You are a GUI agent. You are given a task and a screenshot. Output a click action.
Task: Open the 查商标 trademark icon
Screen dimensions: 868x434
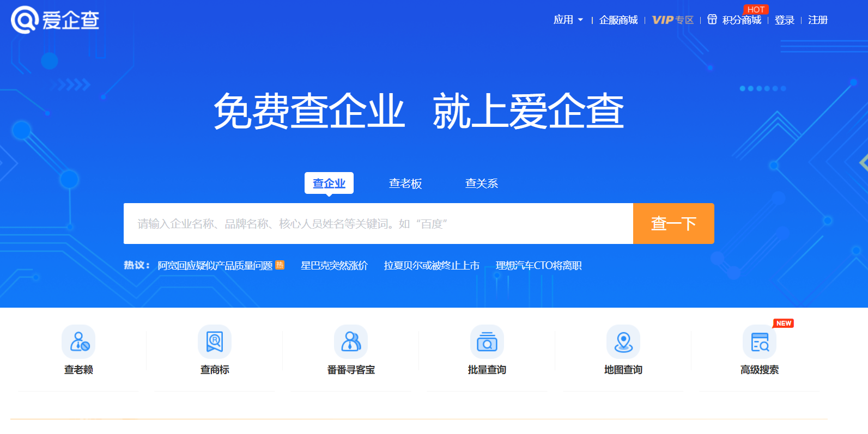point(215,341)
